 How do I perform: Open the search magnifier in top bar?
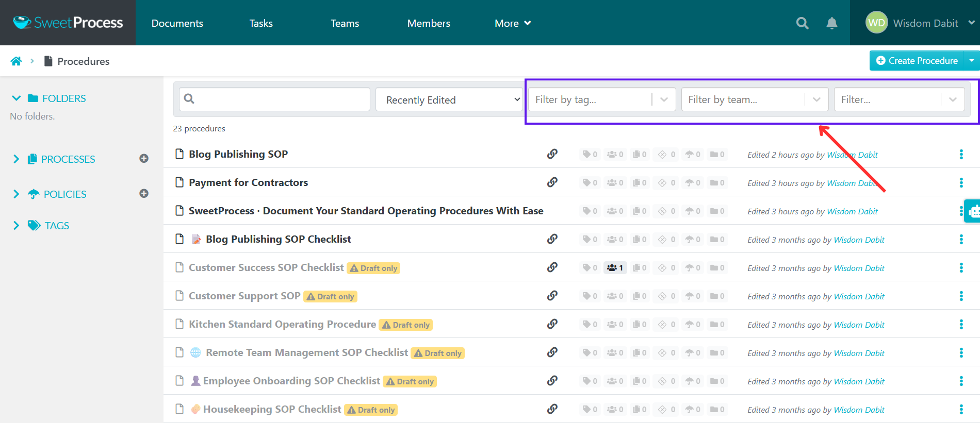click(x=802, y=23)
